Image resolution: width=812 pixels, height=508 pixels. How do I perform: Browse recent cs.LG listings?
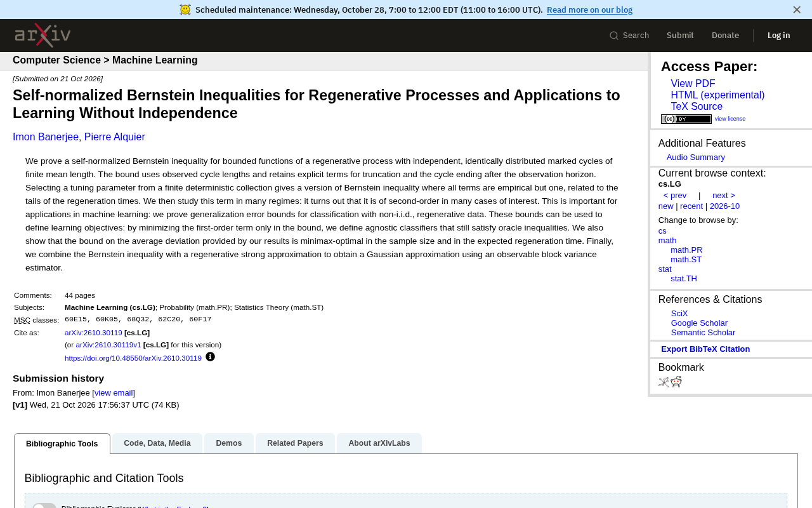tap(691, 206)
